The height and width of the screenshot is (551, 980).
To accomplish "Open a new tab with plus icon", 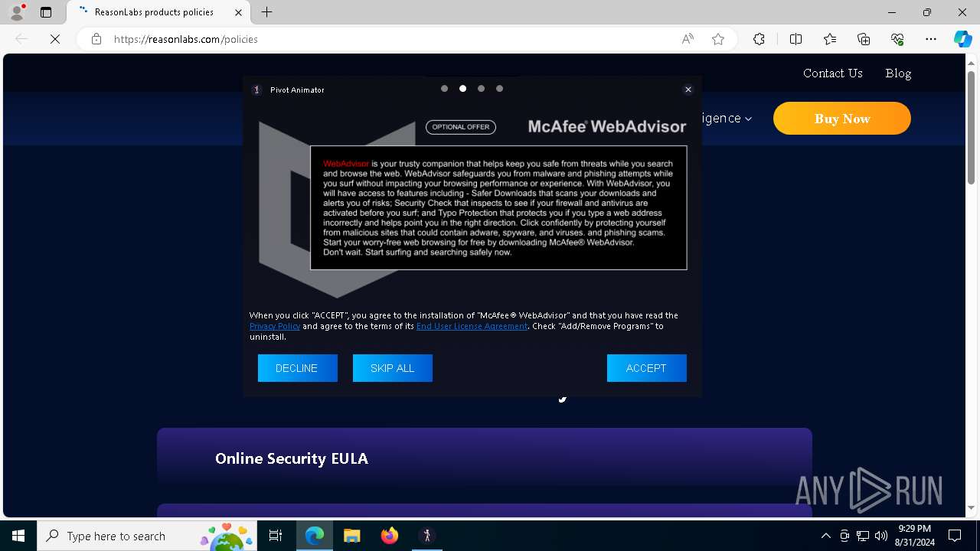I will coord(266,12).
